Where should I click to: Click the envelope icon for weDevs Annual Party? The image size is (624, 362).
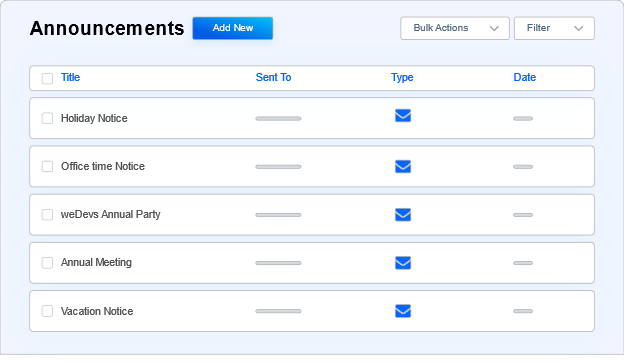point(403,214)
